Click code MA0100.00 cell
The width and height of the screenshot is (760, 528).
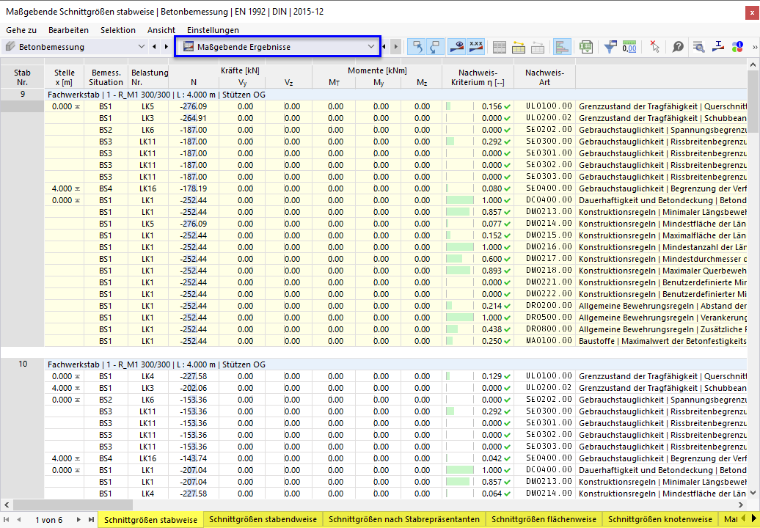point(549,341)
